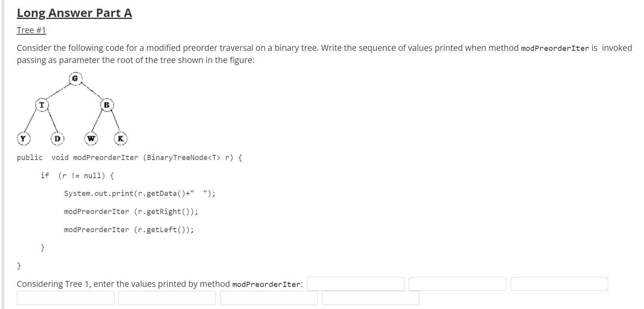Image resolution: width=644 pixels, height=309 pixels.
Task: Click the third answer box on top row
Action: click(559, 284)
